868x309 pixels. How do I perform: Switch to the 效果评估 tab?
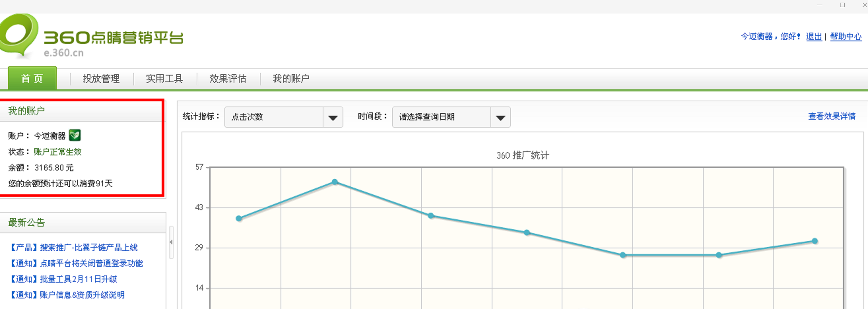tap(228, 79)
